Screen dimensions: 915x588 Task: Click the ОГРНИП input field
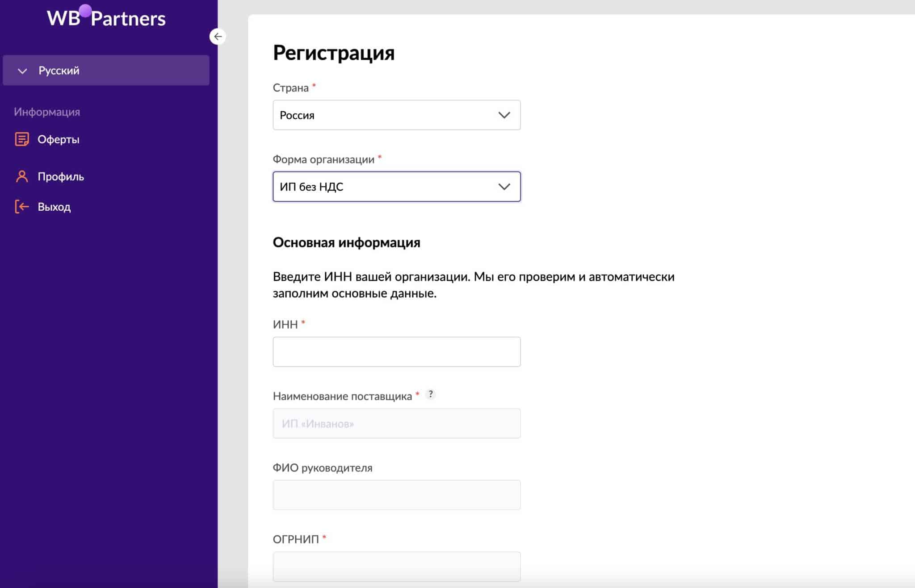[x=397, y=566]
